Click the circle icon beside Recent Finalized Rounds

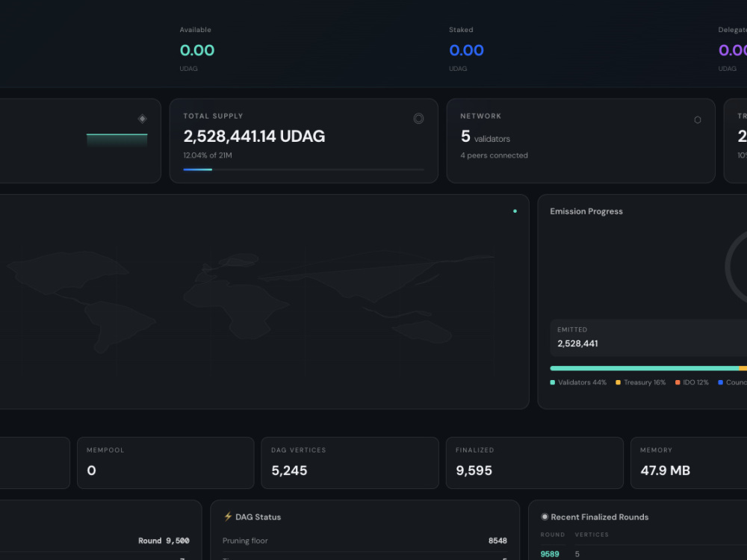[545, 517]
